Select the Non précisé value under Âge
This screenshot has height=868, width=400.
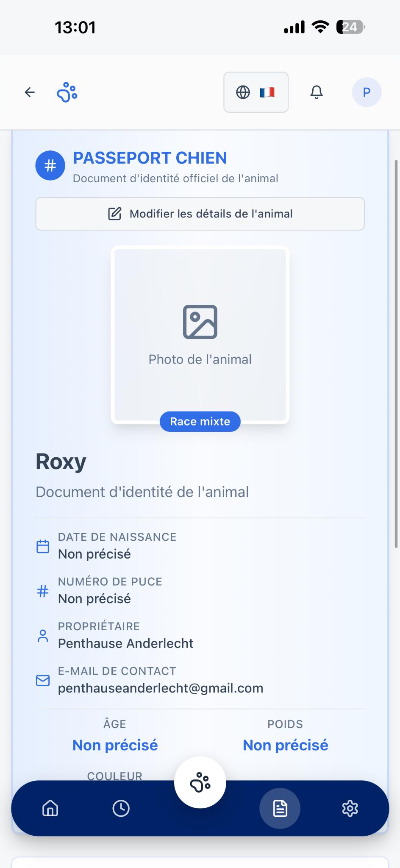(x=115, y=745)
